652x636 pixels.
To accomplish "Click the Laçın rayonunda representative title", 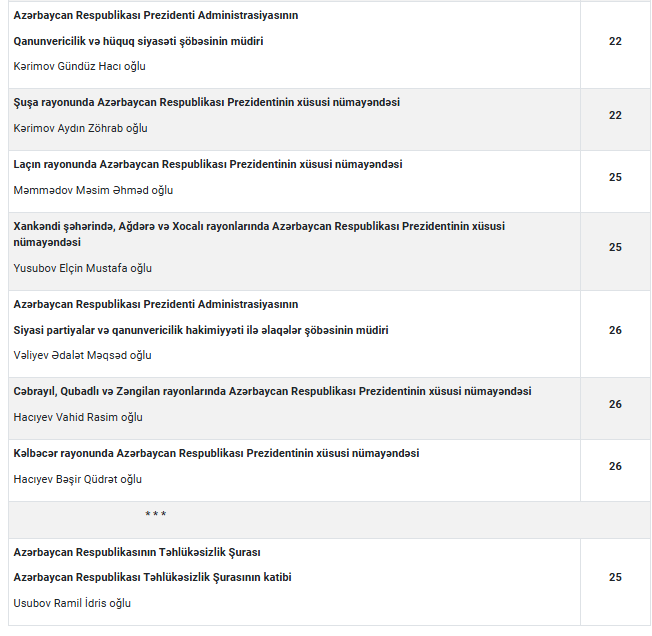I will pos(208,165).
